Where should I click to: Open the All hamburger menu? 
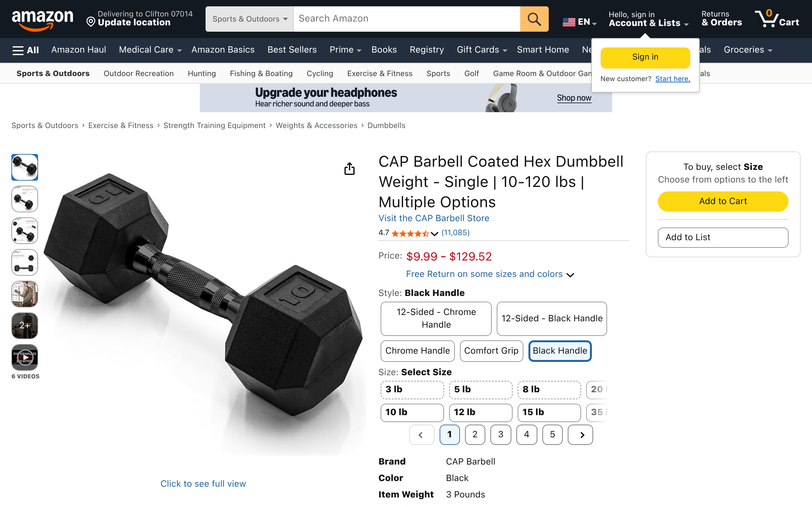point(25,50)
